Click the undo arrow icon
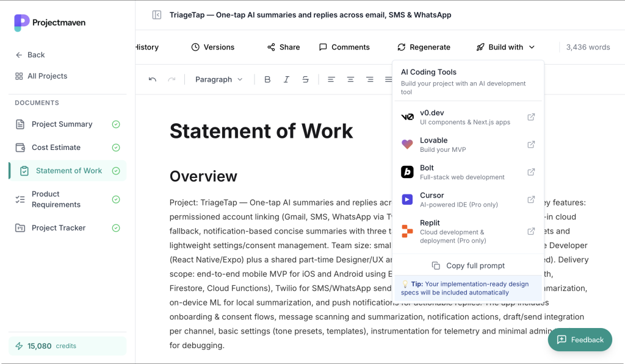 pyautogui.click(x=153, y=79)
